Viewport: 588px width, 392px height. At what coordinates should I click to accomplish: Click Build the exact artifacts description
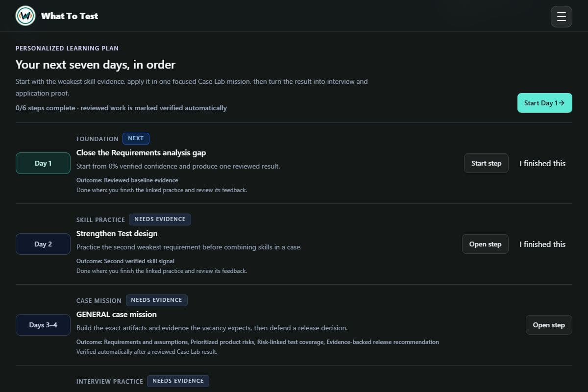[x=212, y=328]
